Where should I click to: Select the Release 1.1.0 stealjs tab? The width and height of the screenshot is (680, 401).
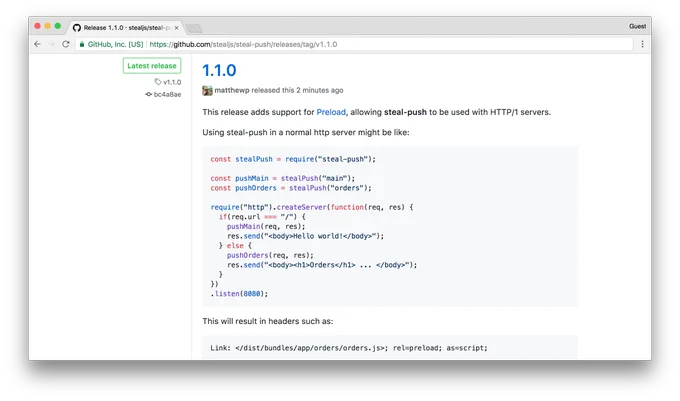(126, 28)
